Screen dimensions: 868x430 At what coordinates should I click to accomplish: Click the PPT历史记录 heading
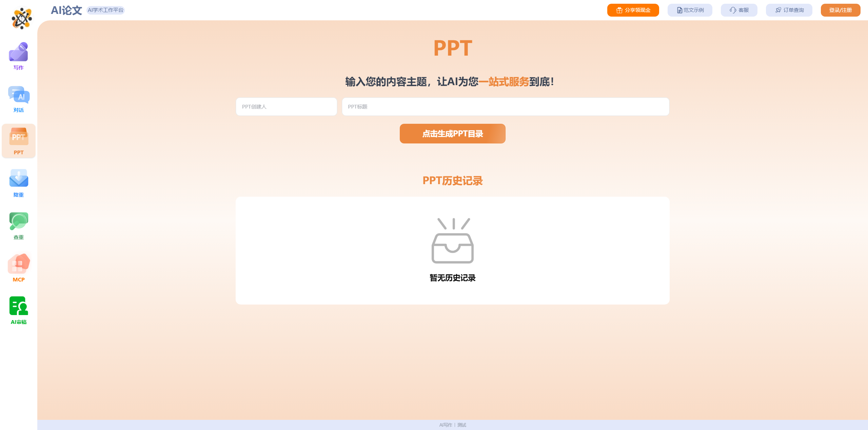tap(453, 181)
